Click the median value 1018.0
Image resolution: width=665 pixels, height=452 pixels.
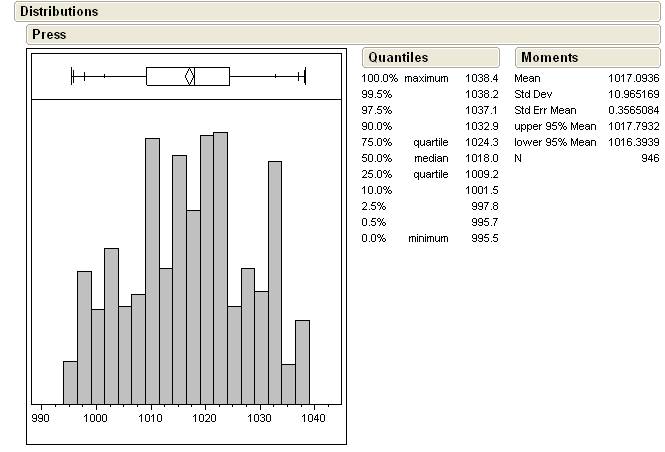pos(484,158)
